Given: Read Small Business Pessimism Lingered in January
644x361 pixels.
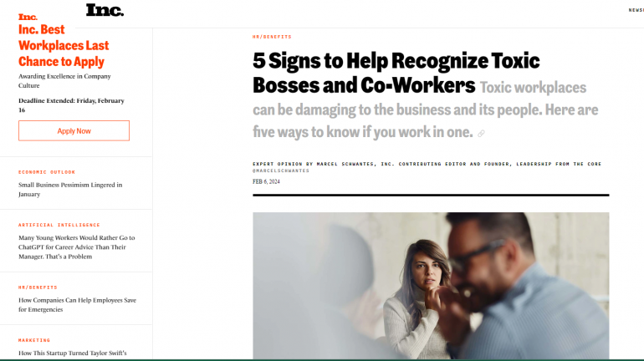Looking at the screenshot, I should point(70,190).
